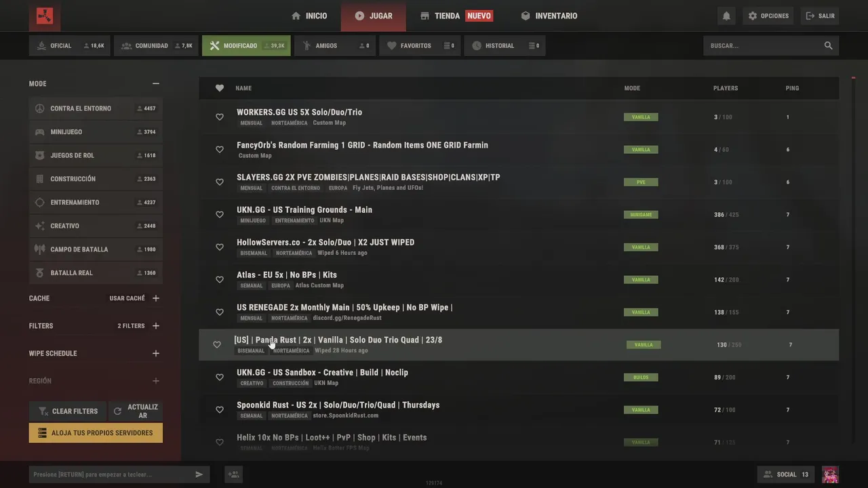Expand the Cache section
The width and height of the screenshot is (868, 488).
tap(156, 298)
